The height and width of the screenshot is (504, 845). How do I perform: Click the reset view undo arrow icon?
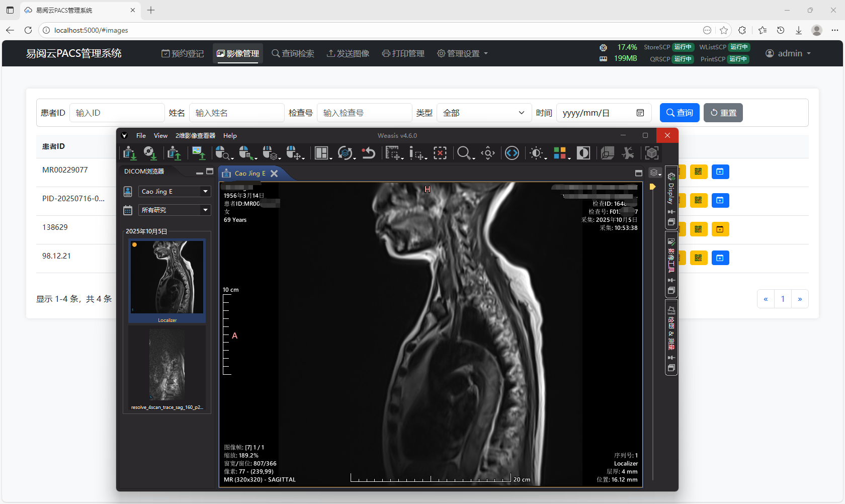pyautogui.click(x=369, y=153)
